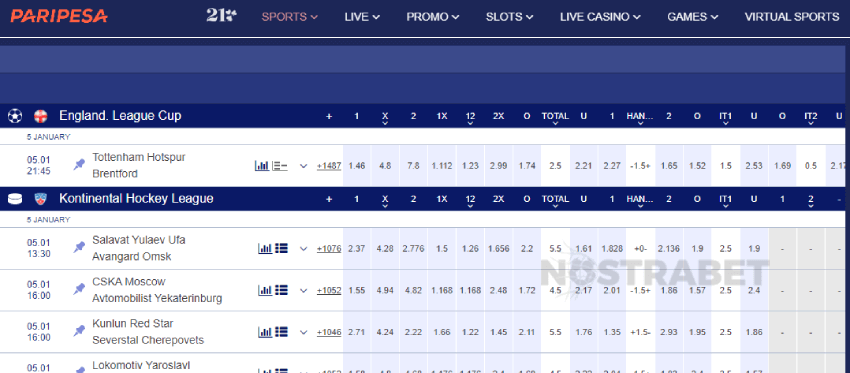The image size is (850, 373).
Task: Click the KHL league logo icon
Action: pos(41,199)
